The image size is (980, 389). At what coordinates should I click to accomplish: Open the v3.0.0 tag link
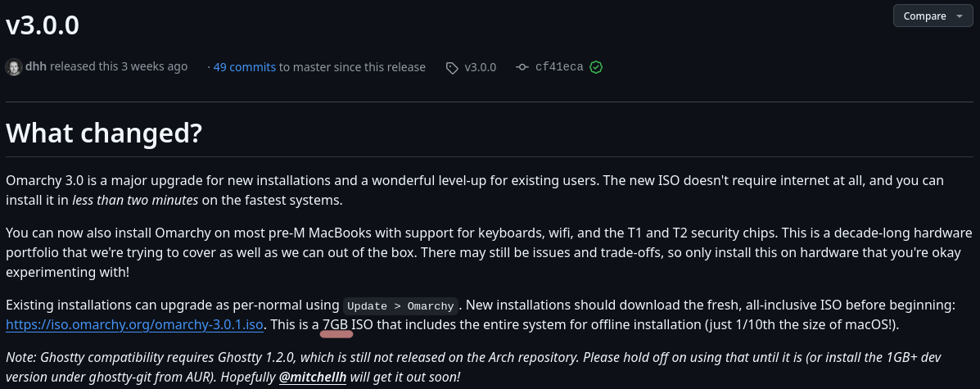480,67
